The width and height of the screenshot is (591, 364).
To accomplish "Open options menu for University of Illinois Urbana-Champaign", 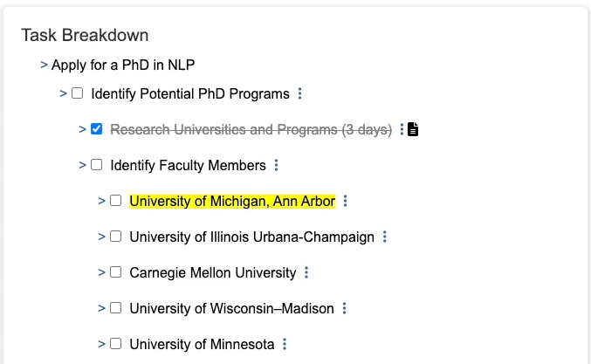I will point(385,237).
